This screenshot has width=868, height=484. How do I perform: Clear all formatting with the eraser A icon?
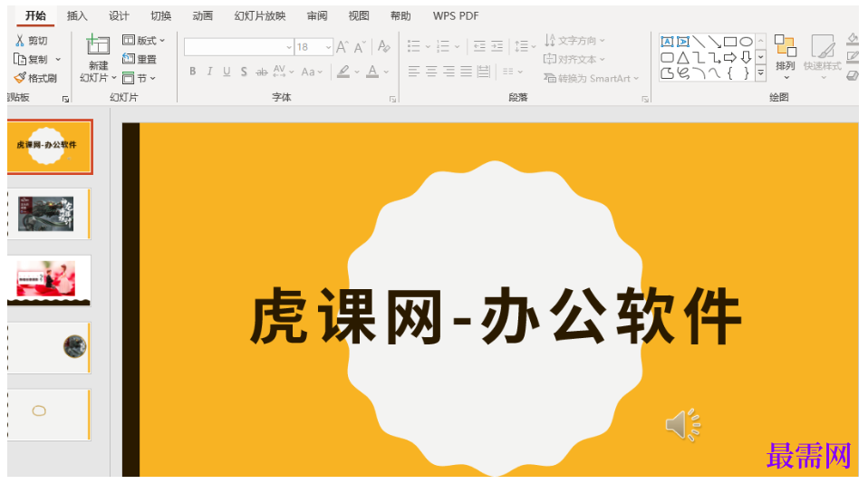point(383,46)
